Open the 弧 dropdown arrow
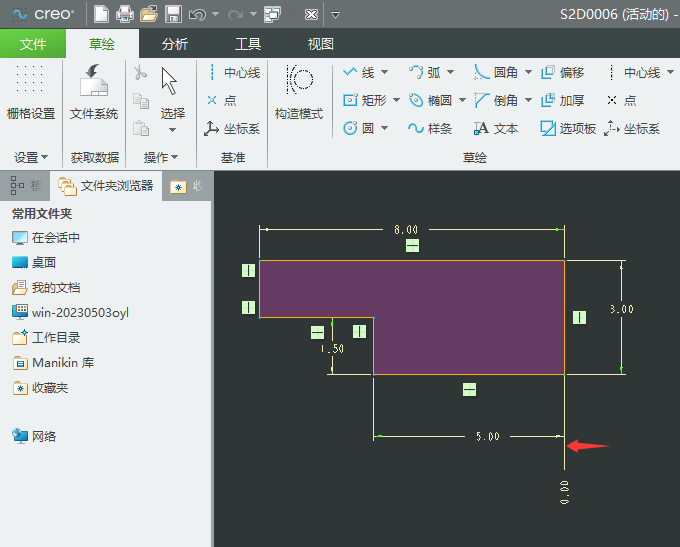The width and height of the screenshot is (680, 547). click(451, 72)
